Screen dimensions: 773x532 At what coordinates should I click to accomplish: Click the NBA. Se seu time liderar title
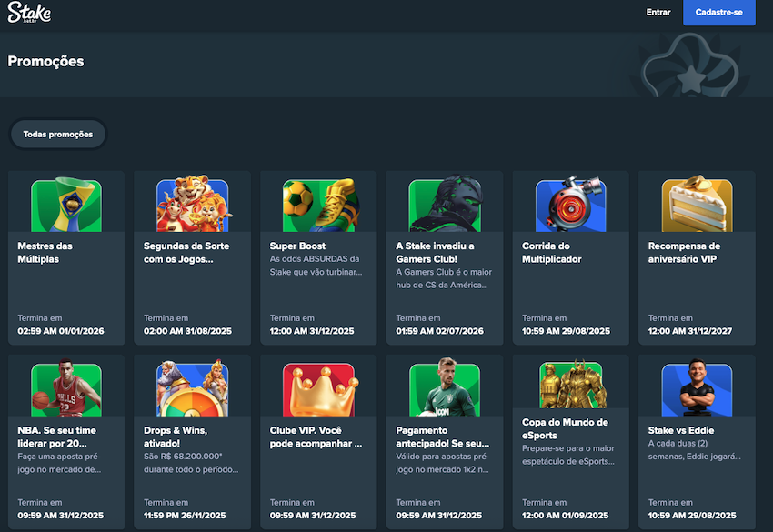(56, 437)
